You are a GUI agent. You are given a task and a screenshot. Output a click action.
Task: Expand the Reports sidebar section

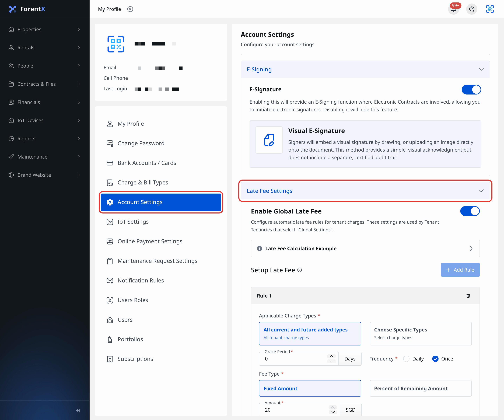[45, 139]
